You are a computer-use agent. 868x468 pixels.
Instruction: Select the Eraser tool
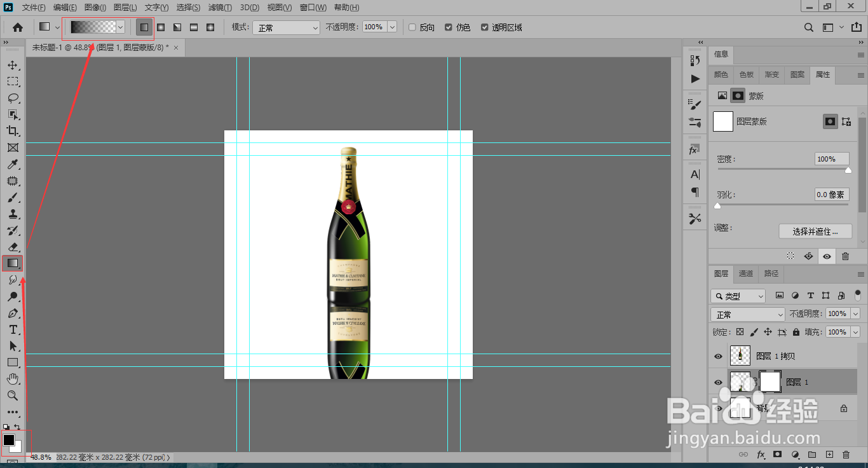pos(13,247)
